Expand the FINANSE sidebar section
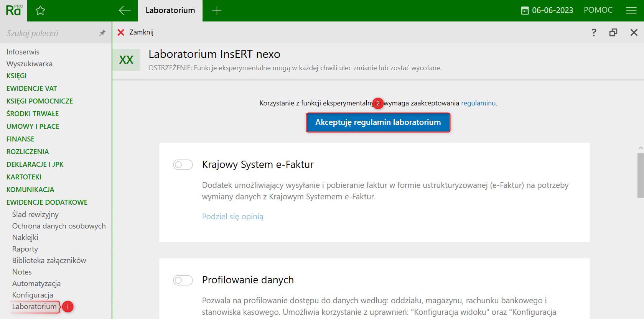This screenshot has width=644, height=319. (x=20, y=139)
